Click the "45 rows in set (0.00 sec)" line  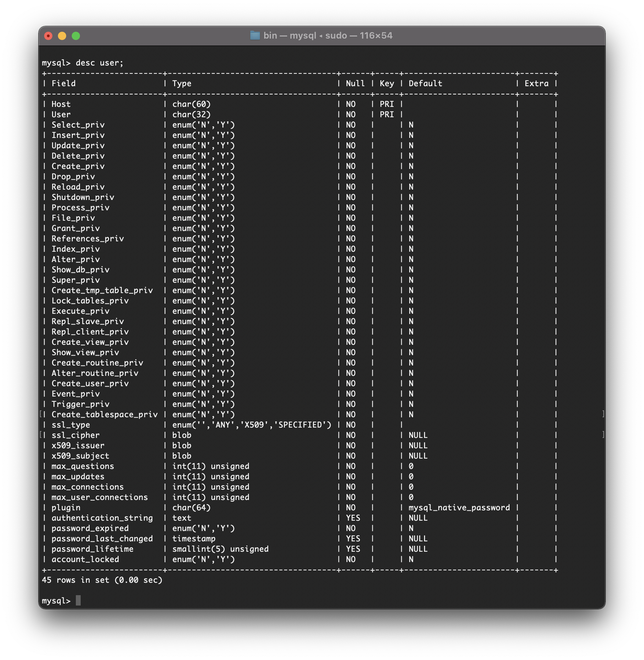pos(102,580)
